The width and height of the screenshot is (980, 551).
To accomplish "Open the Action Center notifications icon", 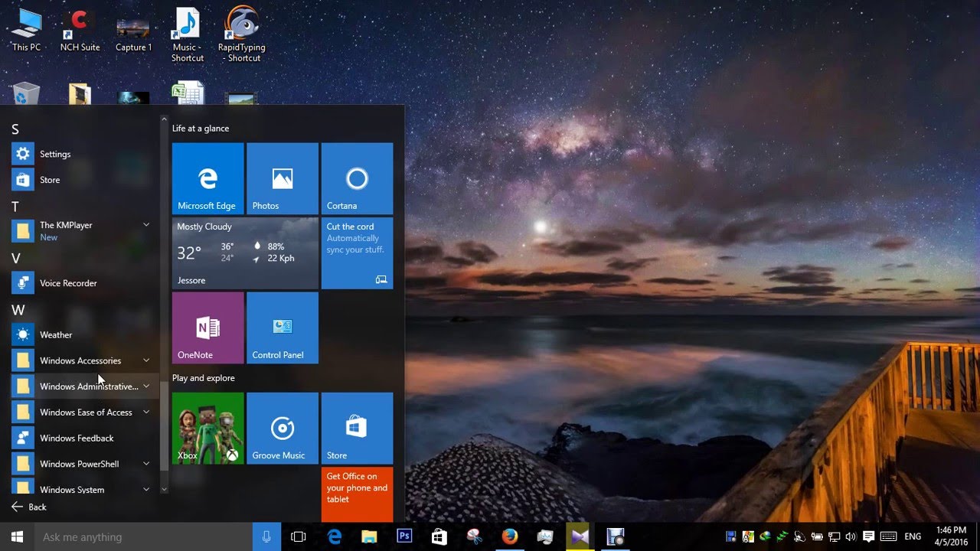I will point(868,536).
